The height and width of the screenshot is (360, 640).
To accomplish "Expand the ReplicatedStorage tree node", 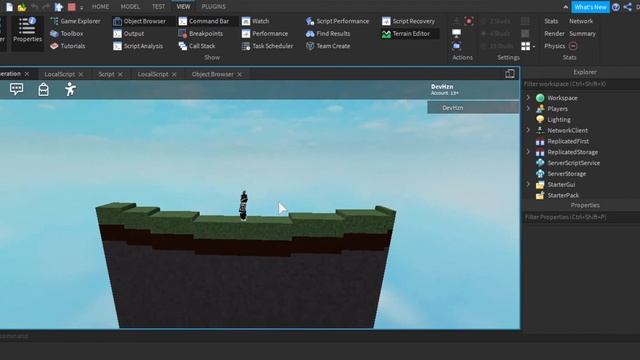I will [x=528, y=151].
